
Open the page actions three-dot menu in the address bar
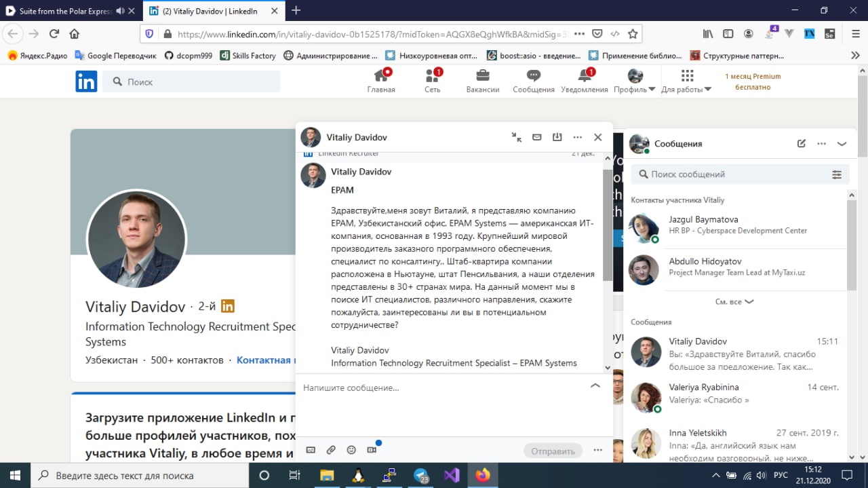579,34
